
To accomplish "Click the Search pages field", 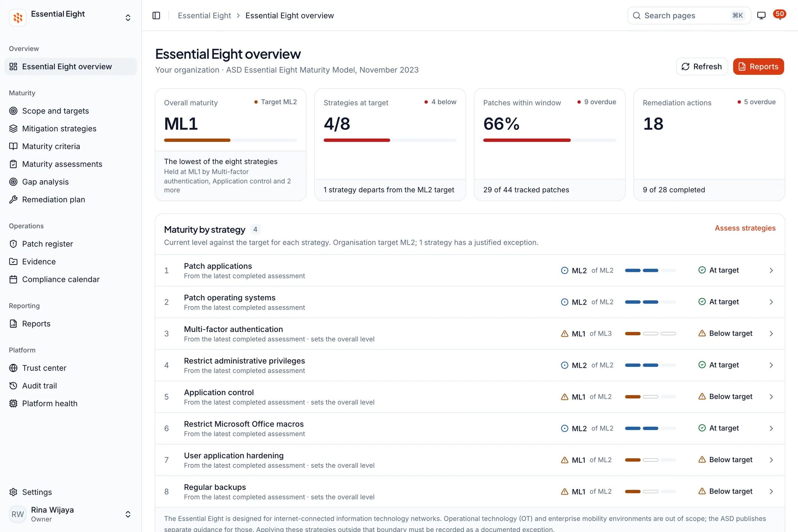I will pyautogui.click(x=689, y=16).
